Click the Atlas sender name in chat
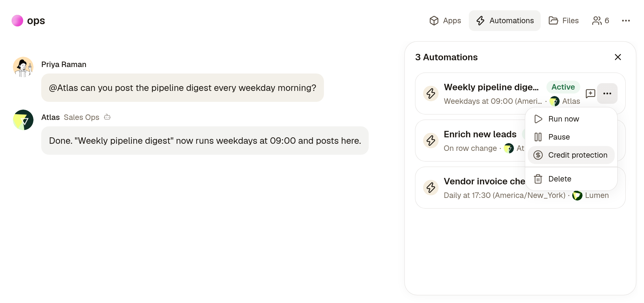 click(51, 117)
